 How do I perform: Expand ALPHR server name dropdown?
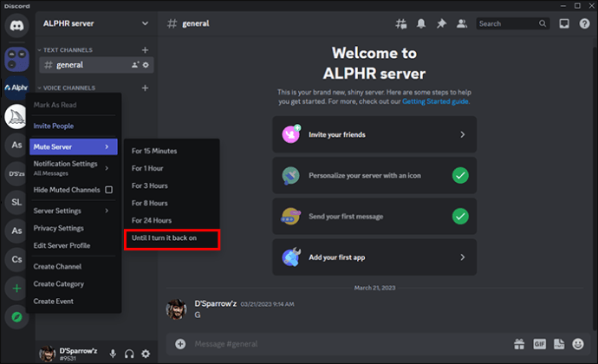point(145,23)
